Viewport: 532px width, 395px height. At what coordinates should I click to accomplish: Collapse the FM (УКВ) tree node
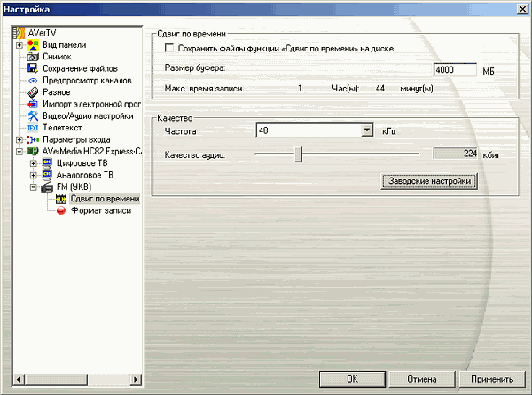coord(34,187)
